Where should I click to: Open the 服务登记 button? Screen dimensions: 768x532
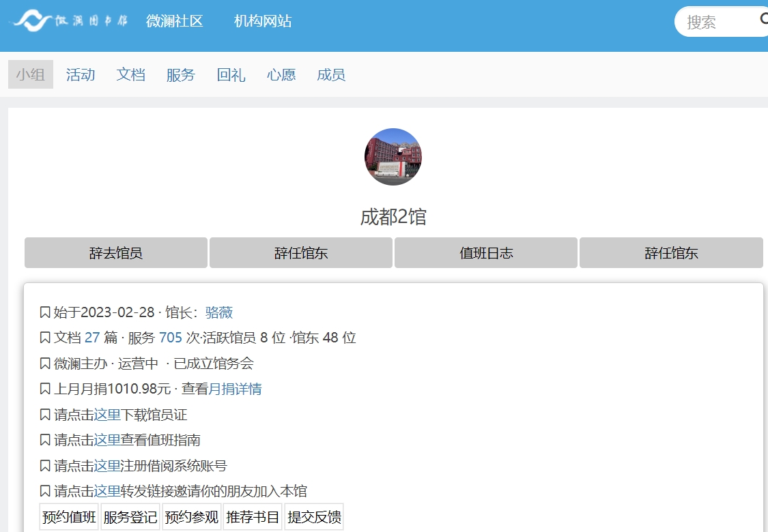point(130,517)
